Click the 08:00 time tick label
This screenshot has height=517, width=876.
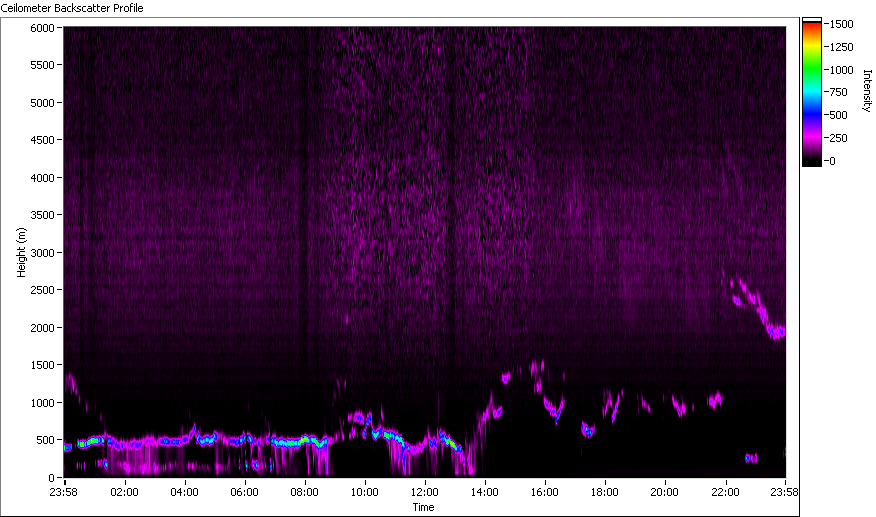[304, 492]
